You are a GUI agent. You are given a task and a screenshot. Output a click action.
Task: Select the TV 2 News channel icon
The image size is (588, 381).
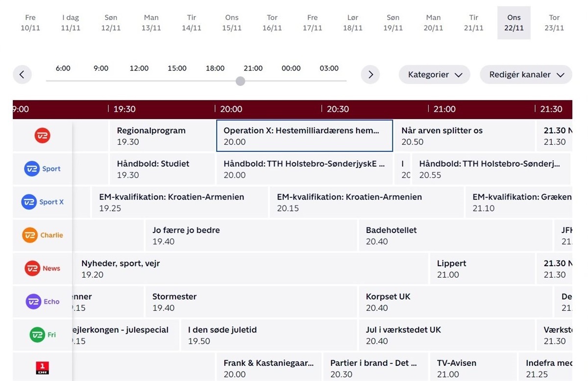click(42, 268)
